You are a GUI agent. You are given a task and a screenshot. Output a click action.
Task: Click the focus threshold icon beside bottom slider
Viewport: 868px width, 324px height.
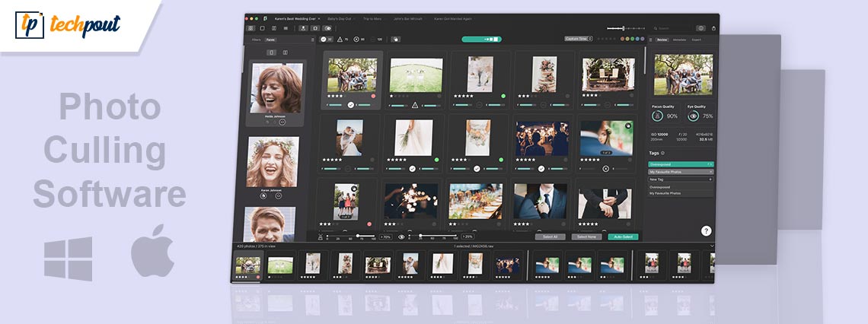pyautogui.click(x=320, y=237)
